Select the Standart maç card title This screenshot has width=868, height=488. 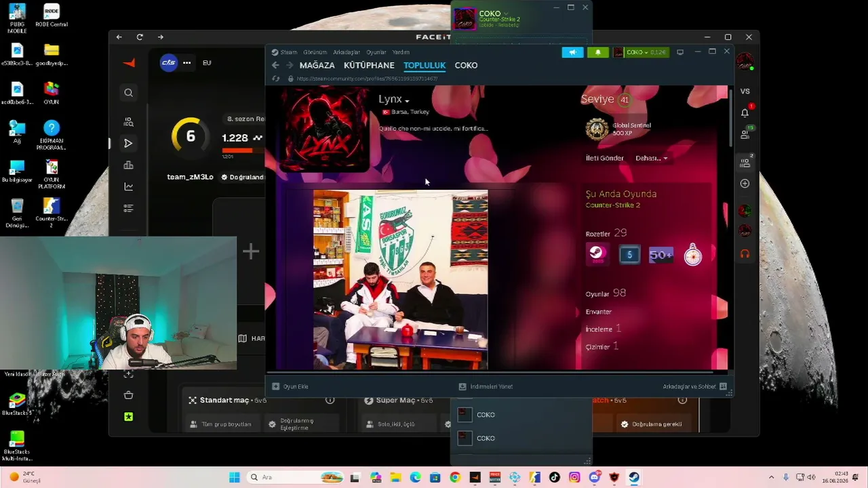(224, 401)
